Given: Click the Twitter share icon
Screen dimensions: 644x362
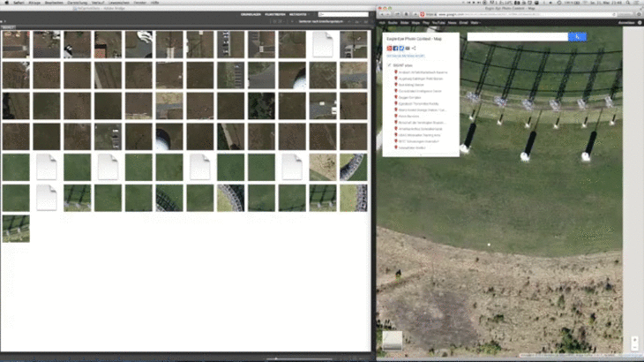Looking at the screenshot, I should 401,48.
